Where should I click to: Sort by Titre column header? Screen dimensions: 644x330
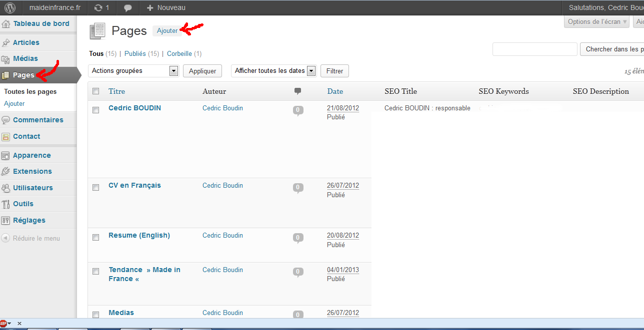[x=117, y=91]
